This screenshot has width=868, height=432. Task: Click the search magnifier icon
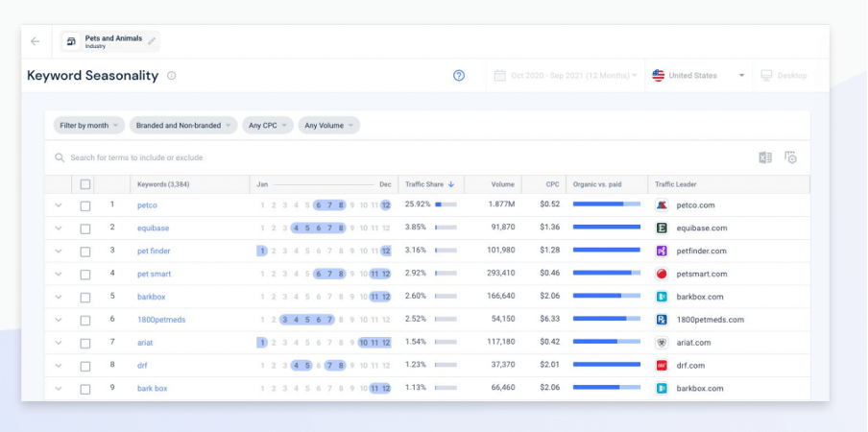60,157
